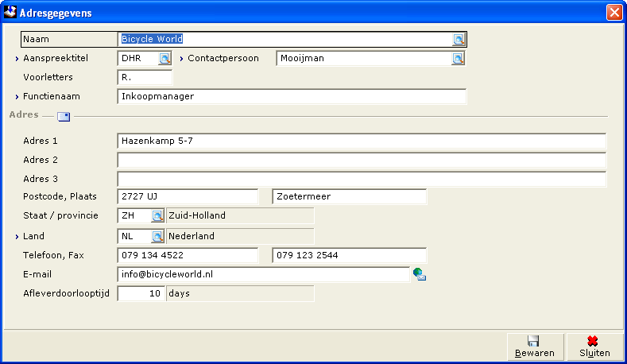Screen dimensions: 627x364
Task: Click the Adres 1 field Hazenkamp 5-7
Action: 362,141
